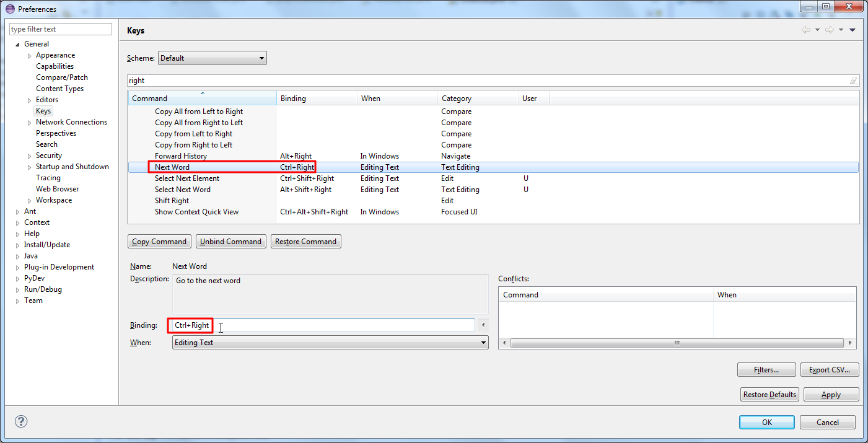The width and height of the screenshot is (868, 443).
Task: Open the Perspectives preference page
Action: pyautogui.click(x=56, y=133)
